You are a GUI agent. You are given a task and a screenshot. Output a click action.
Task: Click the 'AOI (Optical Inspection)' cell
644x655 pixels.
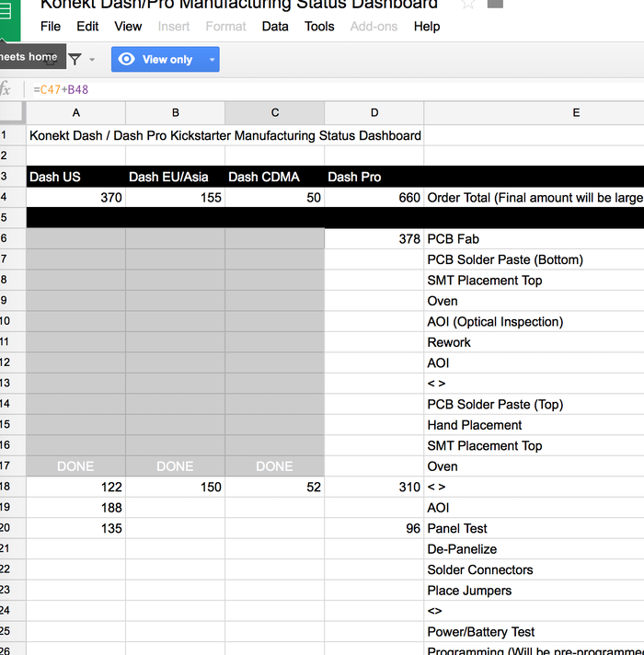[535, 321]
